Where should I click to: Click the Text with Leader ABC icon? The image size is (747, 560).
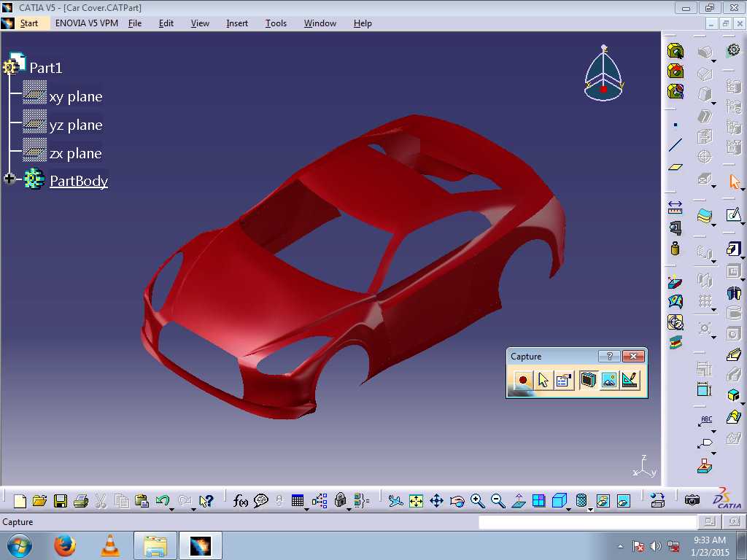(x=705, y=421)
